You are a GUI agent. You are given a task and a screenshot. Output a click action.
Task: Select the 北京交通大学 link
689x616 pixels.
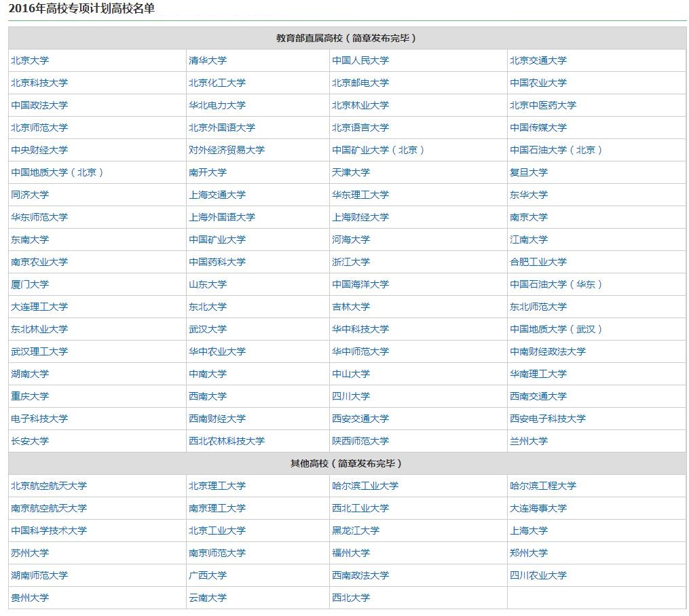[x=538, y=60]
